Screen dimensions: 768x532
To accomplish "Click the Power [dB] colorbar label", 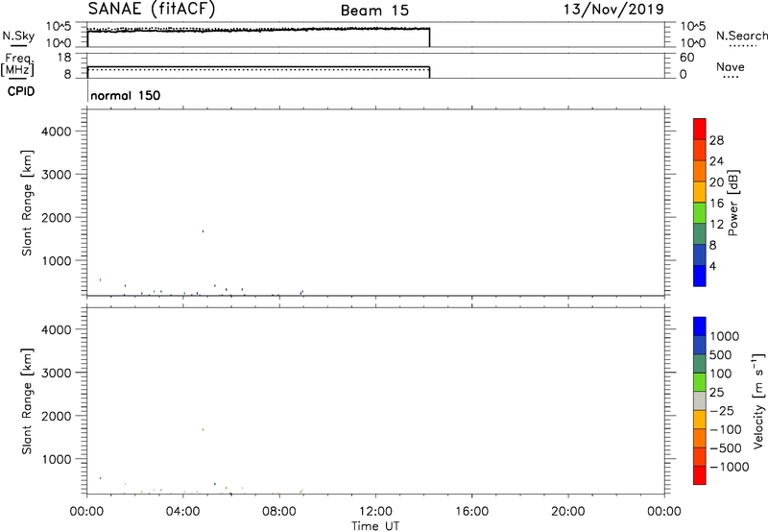I will click(732, 203).
